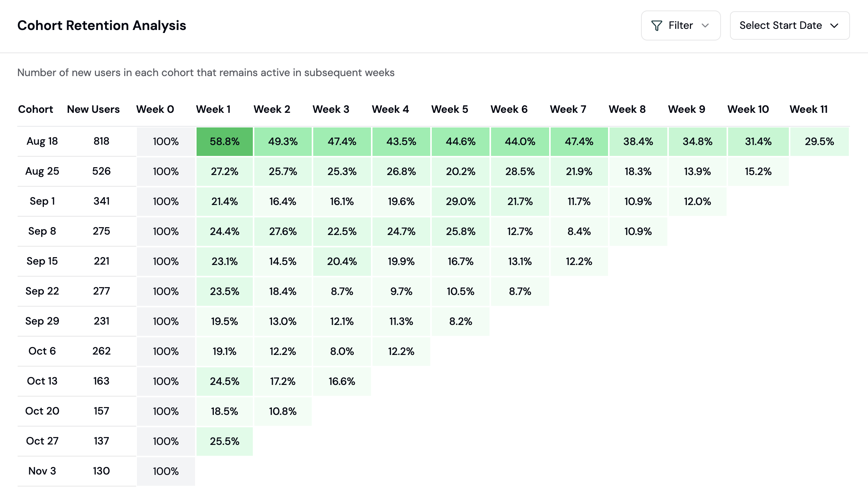This screenshot has height=491, width=868.
Task: Open the Select Start Date picker
Action: 789,25
